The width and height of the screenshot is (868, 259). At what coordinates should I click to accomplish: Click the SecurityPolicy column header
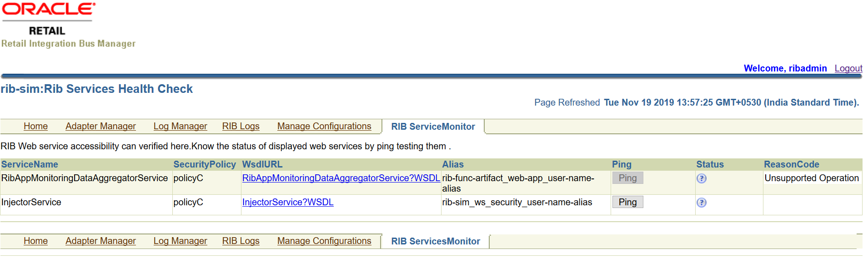point(205,164)
